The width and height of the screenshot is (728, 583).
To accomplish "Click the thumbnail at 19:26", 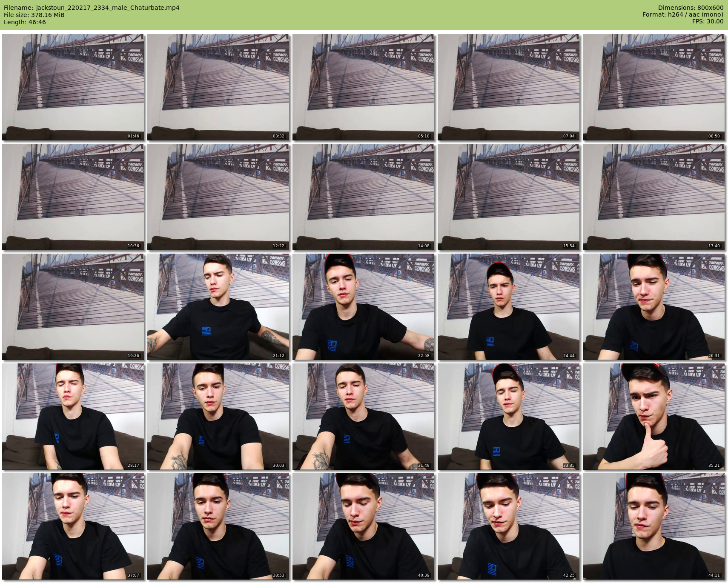I will click(73, 307).
